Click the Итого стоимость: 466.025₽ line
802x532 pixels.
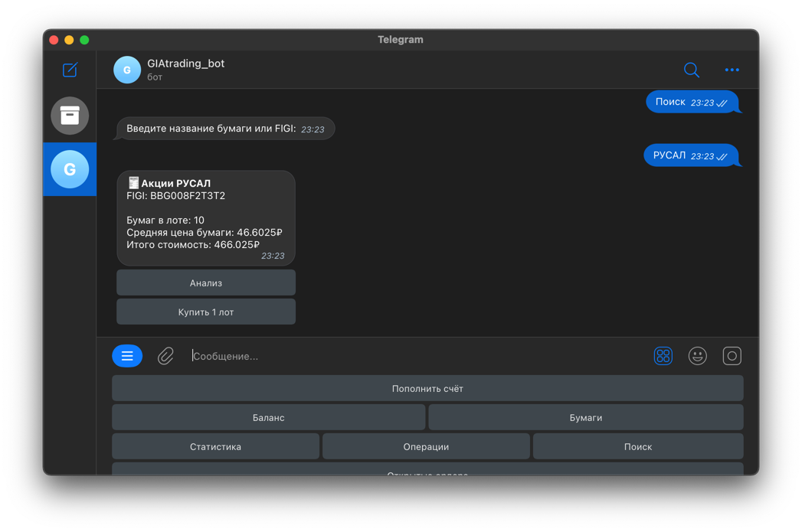[193, 245]
